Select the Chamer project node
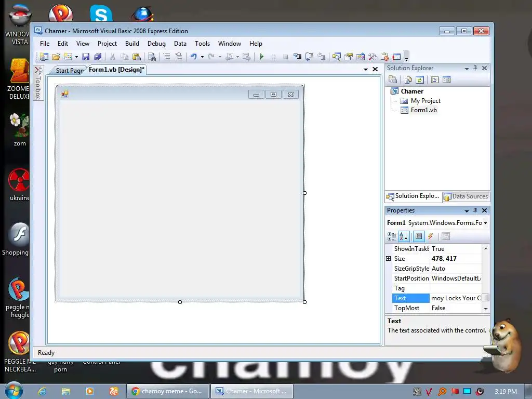Screen dimensions: 532x399 [412, 91]
